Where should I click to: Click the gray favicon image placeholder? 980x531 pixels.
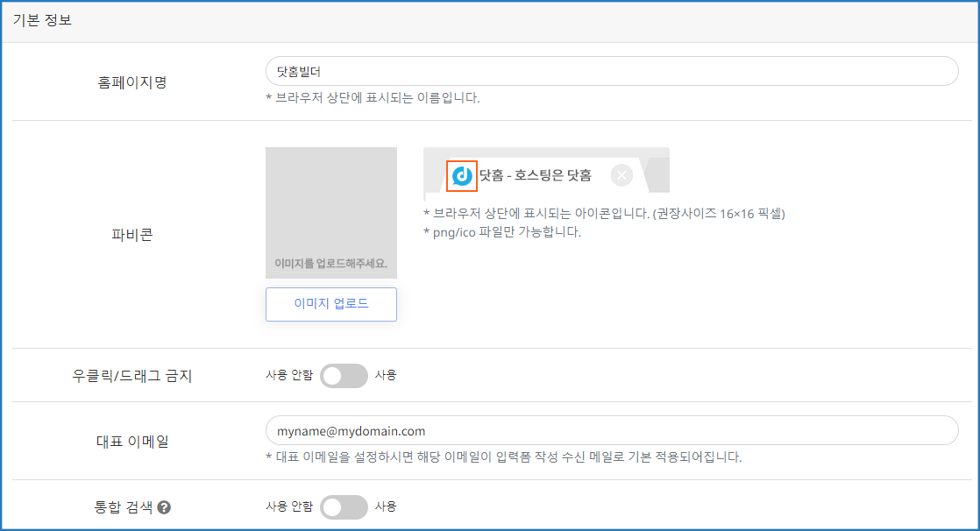pos(331,212)
